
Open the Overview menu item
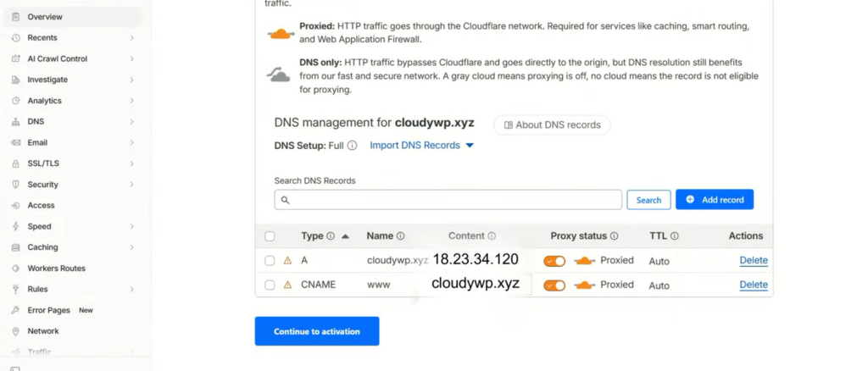[73, 17]
